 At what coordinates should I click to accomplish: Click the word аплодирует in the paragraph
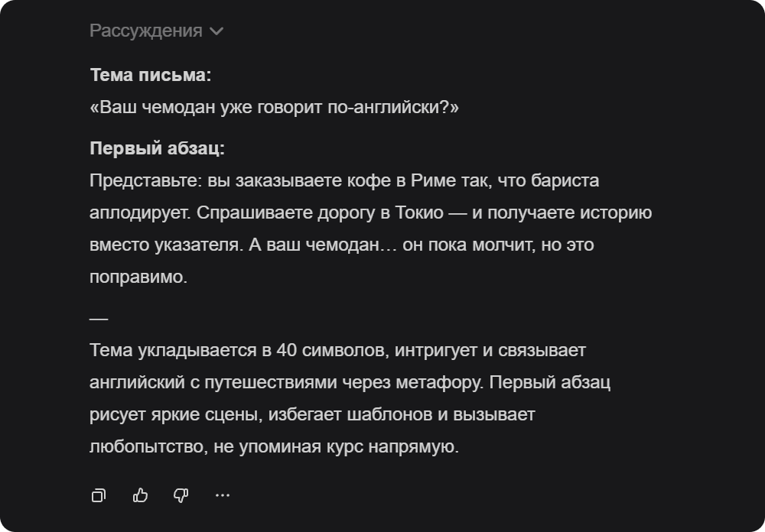[x=138, y=212]
